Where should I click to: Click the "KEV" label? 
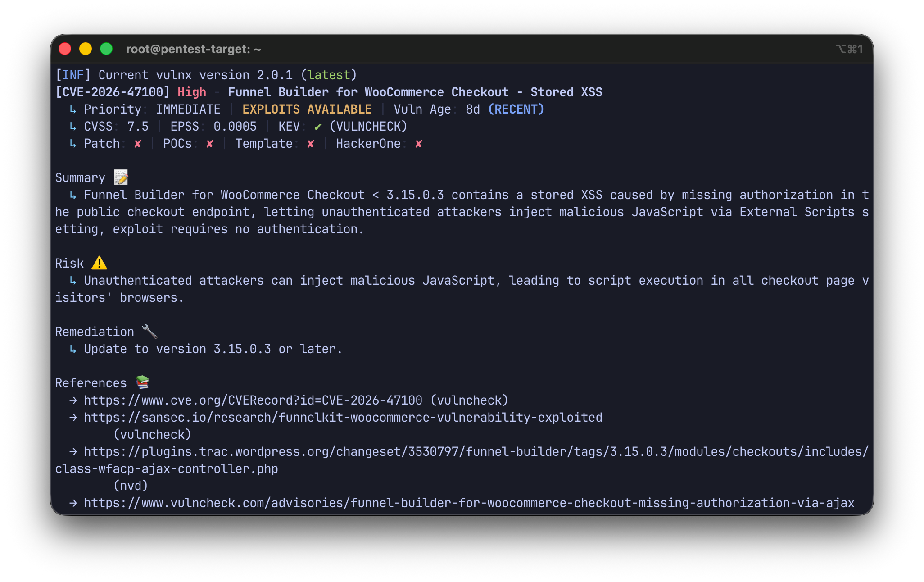click(289, 126)
